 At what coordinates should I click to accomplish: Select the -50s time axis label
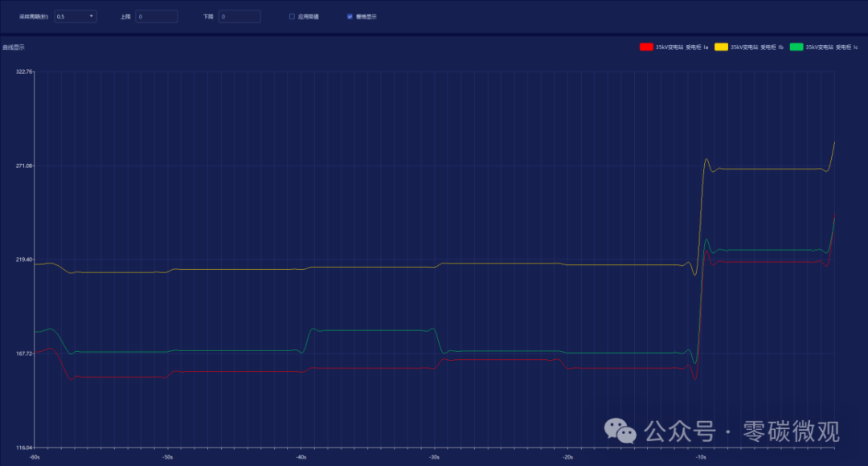[168, 457]
